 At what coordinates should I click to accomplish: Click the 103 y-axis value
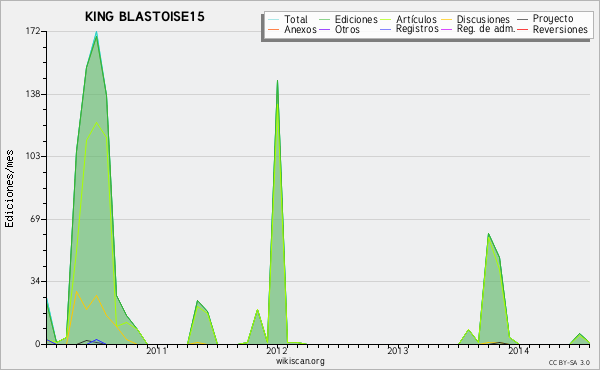[x=33, y=156]
